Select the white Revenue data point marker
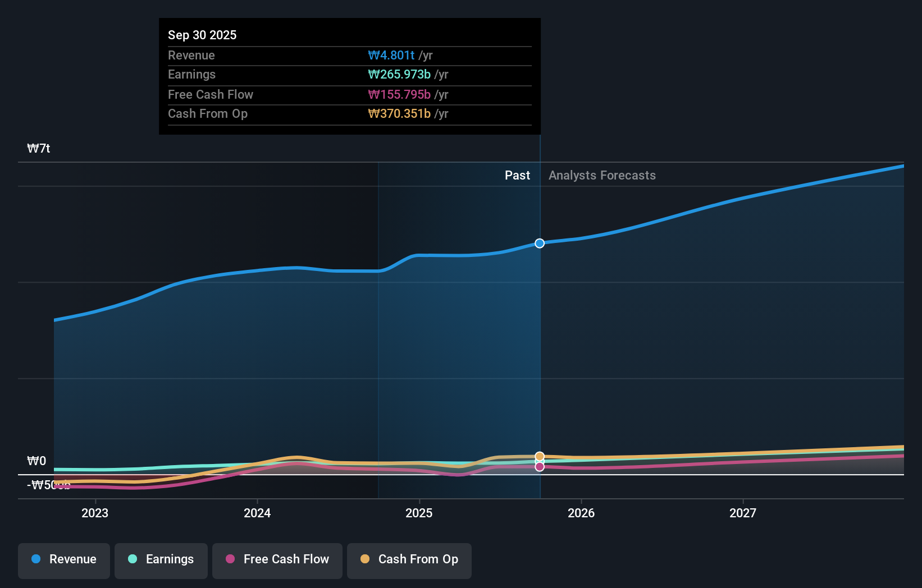Screen dimensions: 922x588 pos(540,243)
